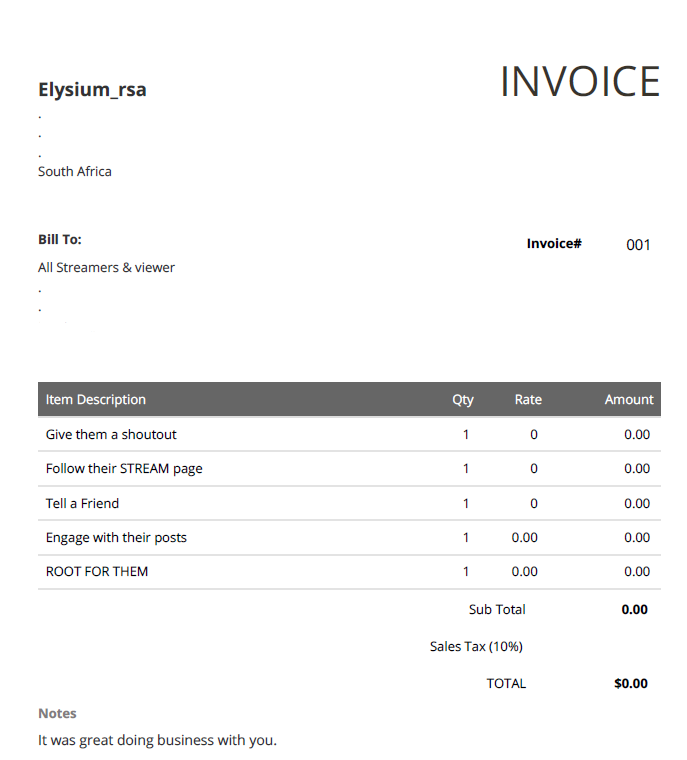Select Give them a shoutout item
The height and width of the screenshot is (760, 687).
(x=111, y=434)
